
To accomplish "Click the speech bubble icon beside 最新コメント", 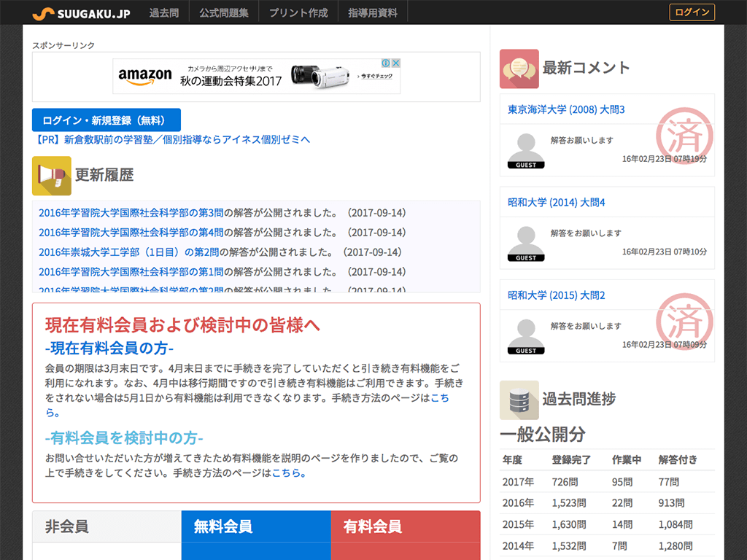I will tap(519, 69).
